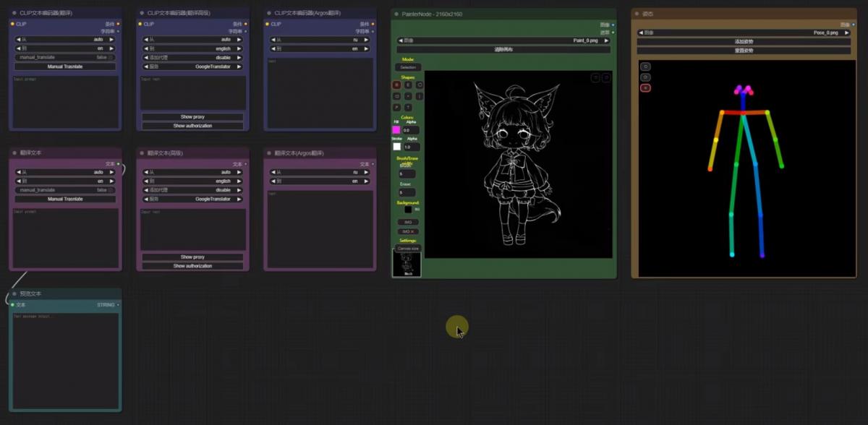Click the first shape tool in the middle row
Image resolution: width=868 pixels, height=425 pixels.
[397, 95]
